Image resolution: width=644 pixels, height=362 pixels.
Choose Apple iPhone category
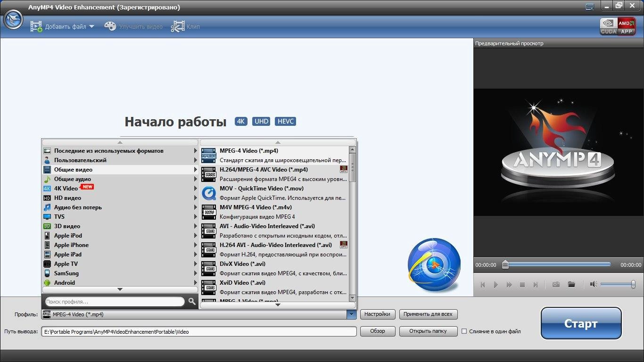[x=120, y=245]
